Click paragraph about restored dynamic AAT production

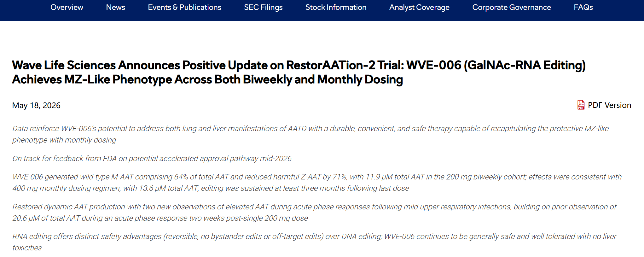314,212
